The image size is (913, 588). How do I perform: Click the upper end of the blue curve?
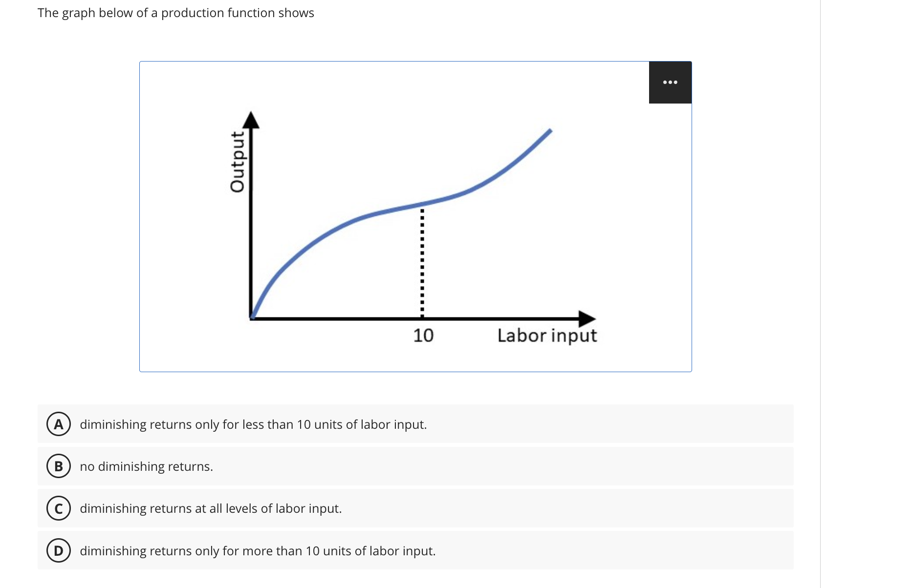point(548,132)
